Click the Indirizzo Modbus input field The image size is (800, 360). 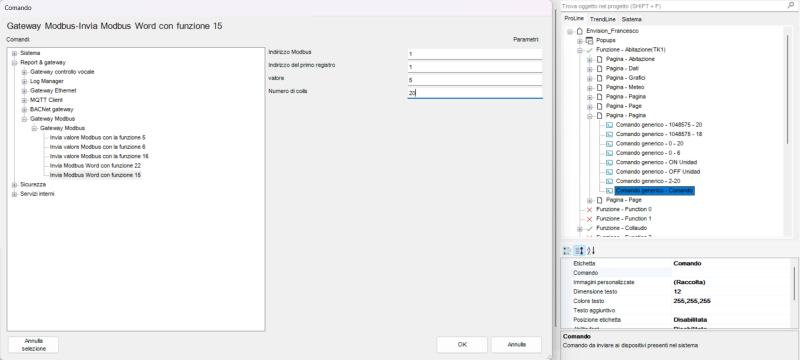pos(475,54)
